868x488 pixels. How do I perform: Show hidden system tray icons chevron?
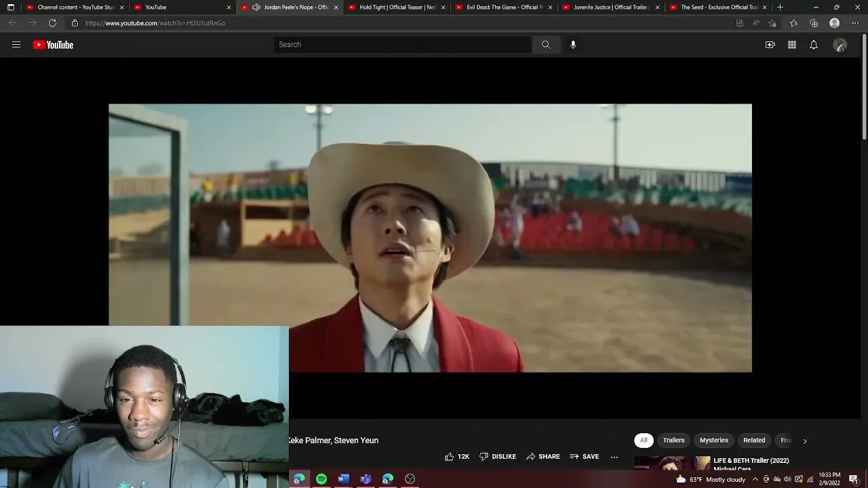point(755,479)
